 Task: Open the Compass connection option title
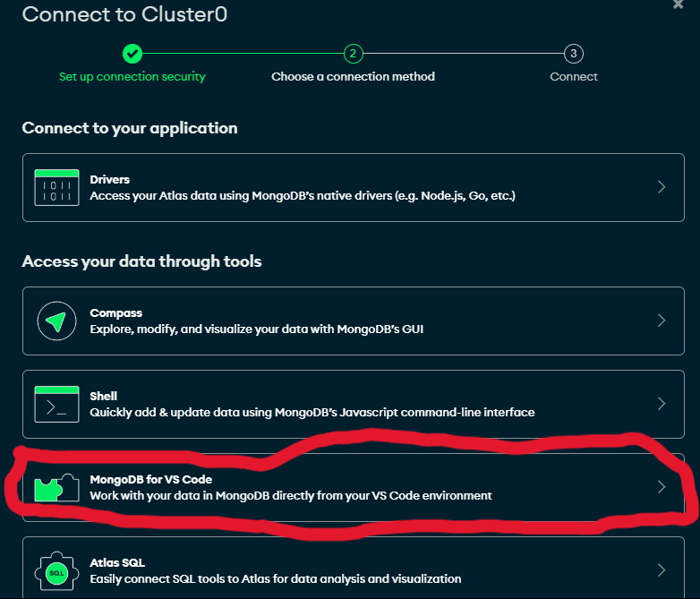pyautogui.click(x=116, y=313)
